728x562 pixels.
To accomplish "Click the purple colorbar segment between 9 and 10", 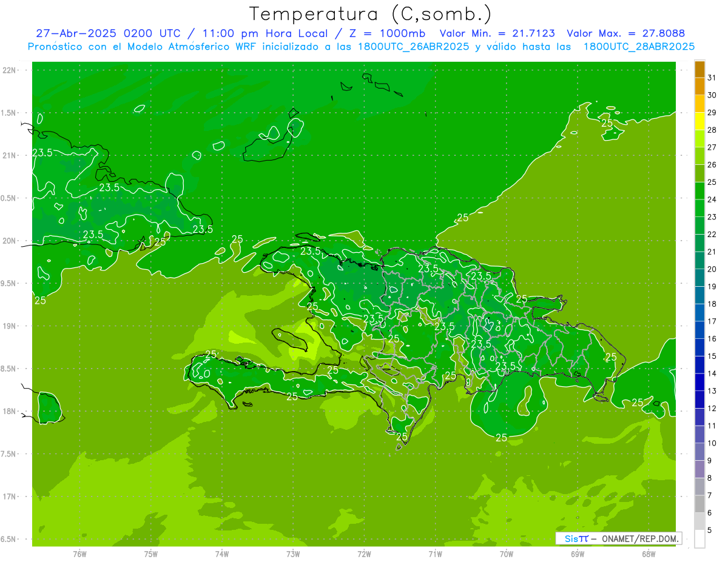I will [699, 452].
